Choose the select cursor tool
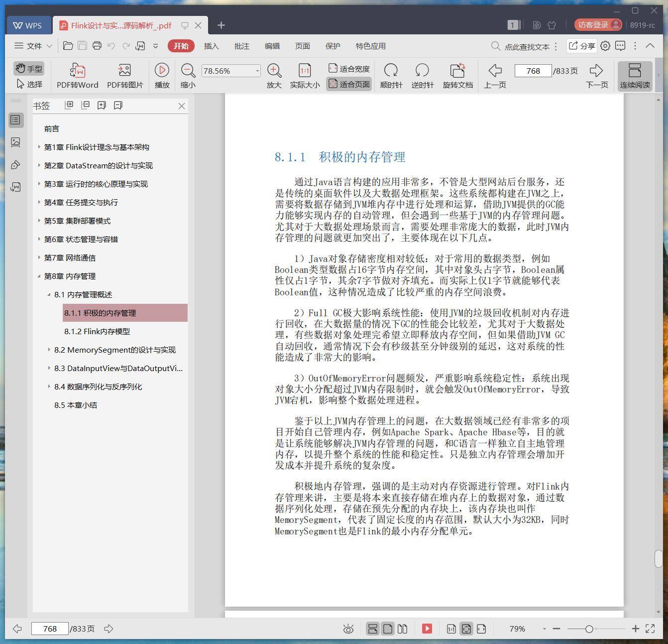Viewport: 668px width, 644px height. [29, 84]
